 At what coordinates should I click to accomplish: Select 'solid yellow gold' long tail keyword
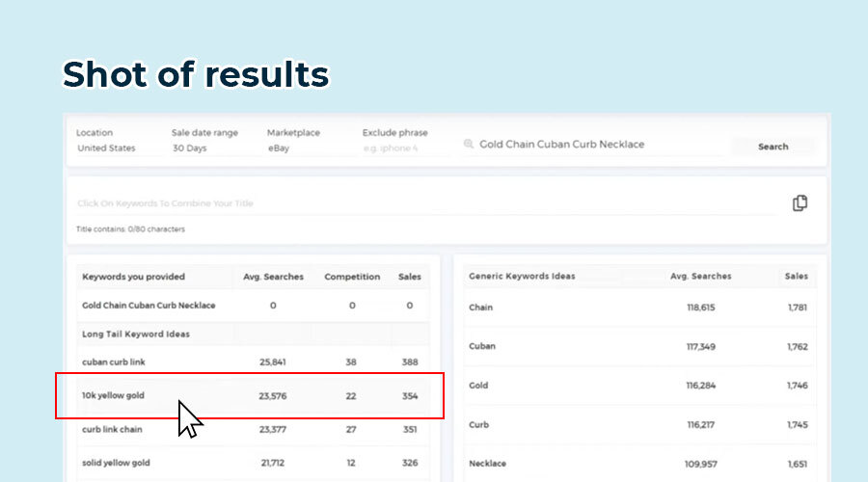click(118, 463)
